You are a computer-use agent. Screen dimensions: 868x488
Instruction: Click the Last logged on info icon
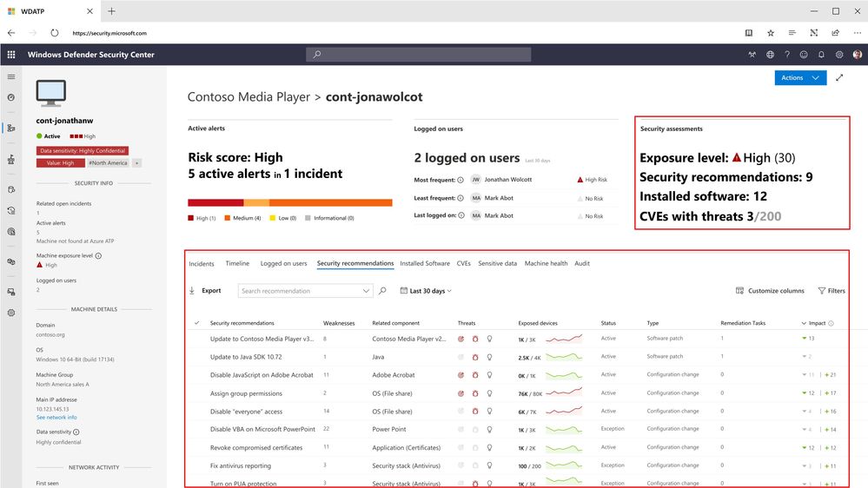461,215
